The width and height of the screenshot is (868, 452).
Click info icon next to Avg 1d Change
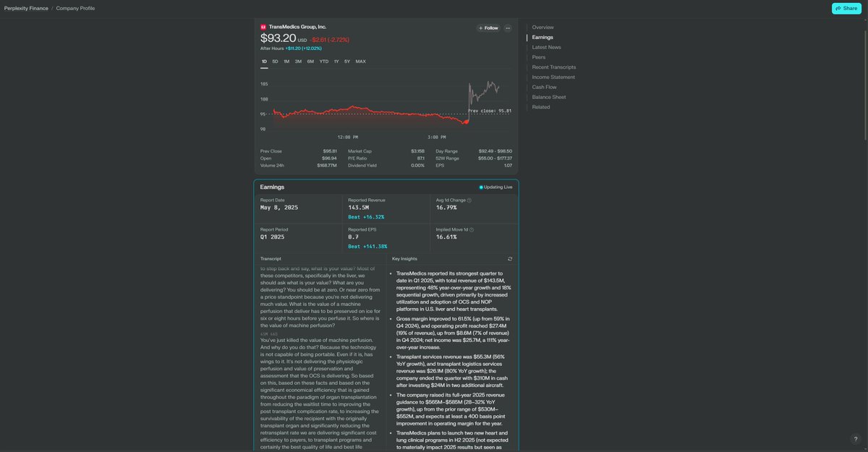pyautogui.click(x=469, y=200)
